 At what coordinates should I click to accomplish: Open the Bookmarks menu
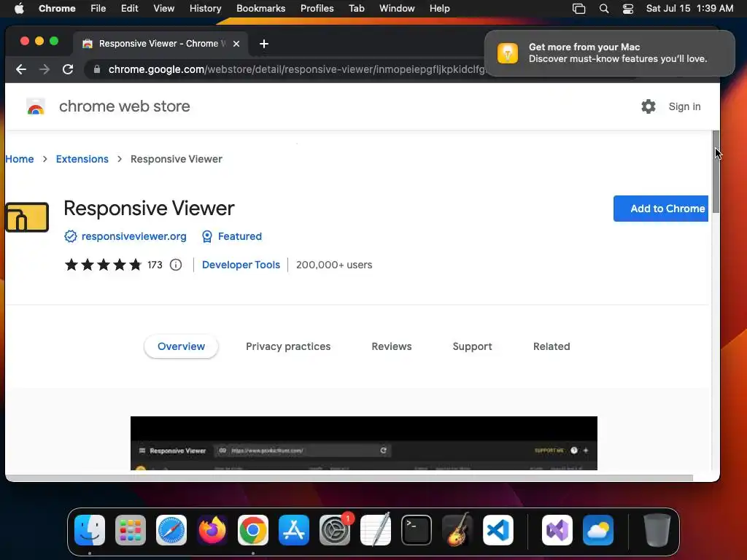261,9
